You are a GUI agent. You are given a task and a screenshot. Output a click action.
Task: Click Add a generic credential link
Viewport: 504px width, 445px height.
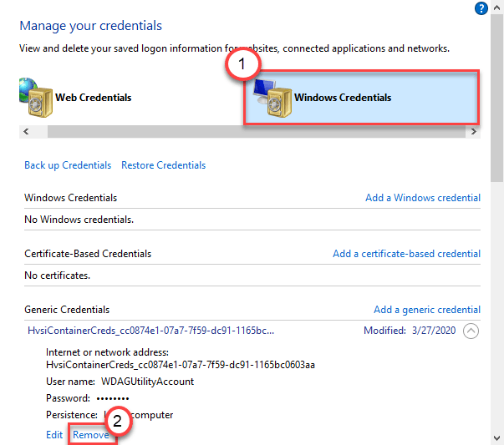point(427,310)
